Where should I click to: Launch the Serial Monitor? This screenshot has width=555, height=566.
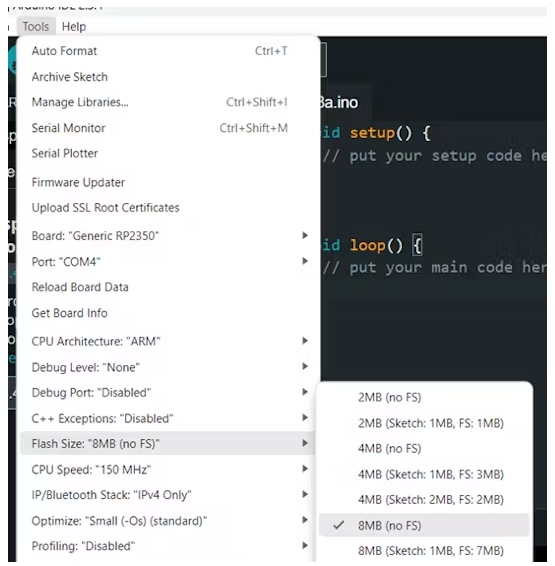(168, 128)
